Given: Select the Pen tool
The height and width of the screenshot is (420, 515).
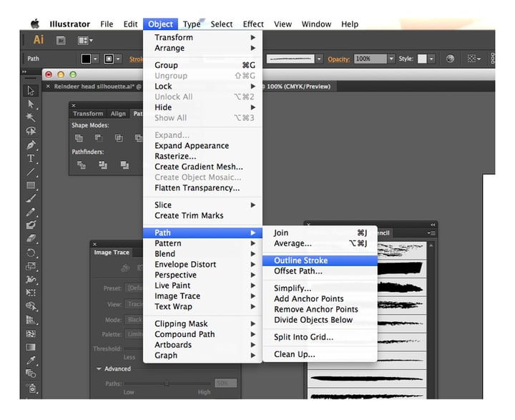Looking at the screenshot, I should tap(31, 145).
